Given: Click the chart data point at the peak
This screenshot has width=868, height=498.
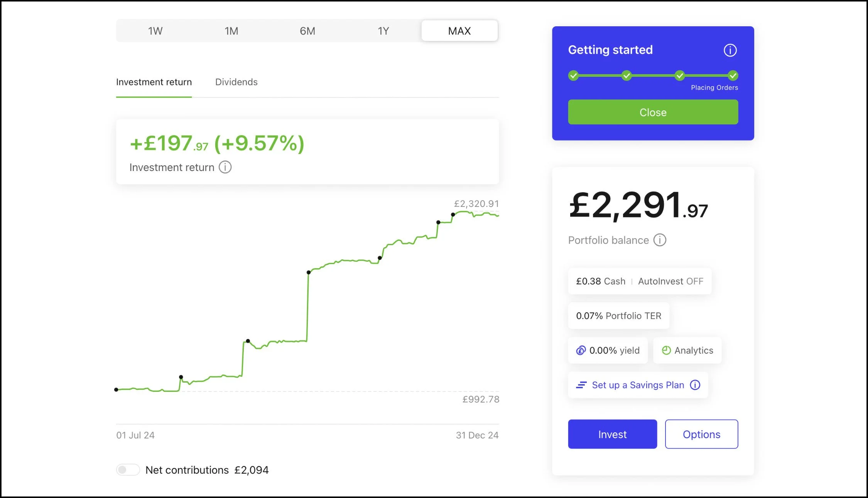Looking at the screenshot, I should point(453,215).
